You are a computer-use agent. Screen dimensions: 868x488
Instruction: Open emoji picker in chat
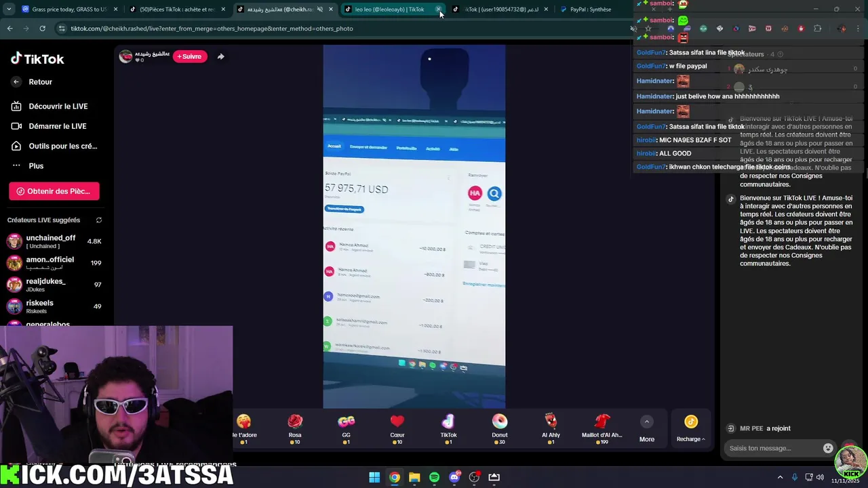(x=828, y=448)
